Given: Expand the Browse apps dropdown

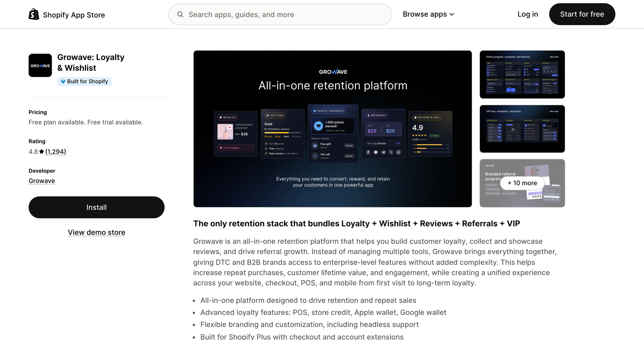Looking at the screenshot, I should coord(428,14).
